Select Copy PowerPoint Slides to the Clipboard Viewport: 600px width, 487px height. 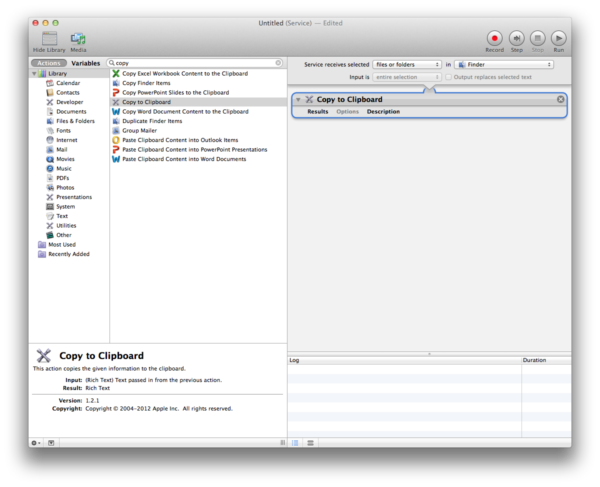click(x=199, y=93)
